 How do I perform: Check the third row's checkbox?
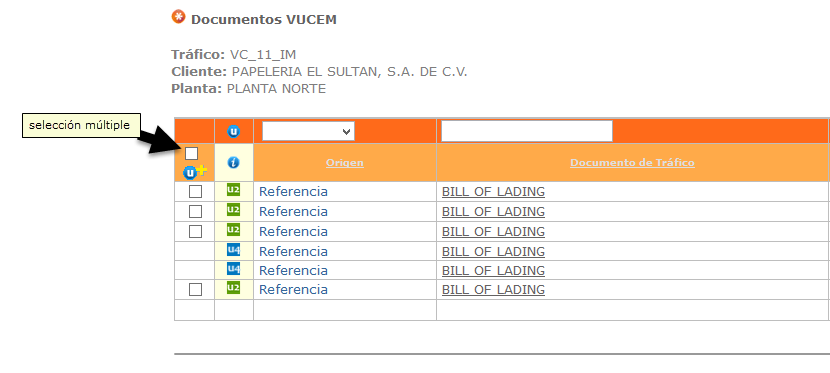pyautogui.click(x=195, y=231)
